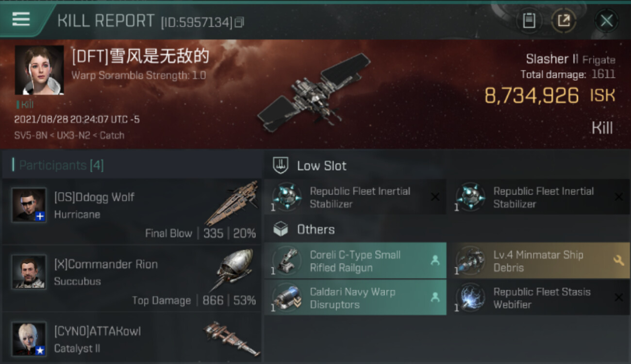
Task: Click the Slasher II ship name
Action: (x=552, y=59)
